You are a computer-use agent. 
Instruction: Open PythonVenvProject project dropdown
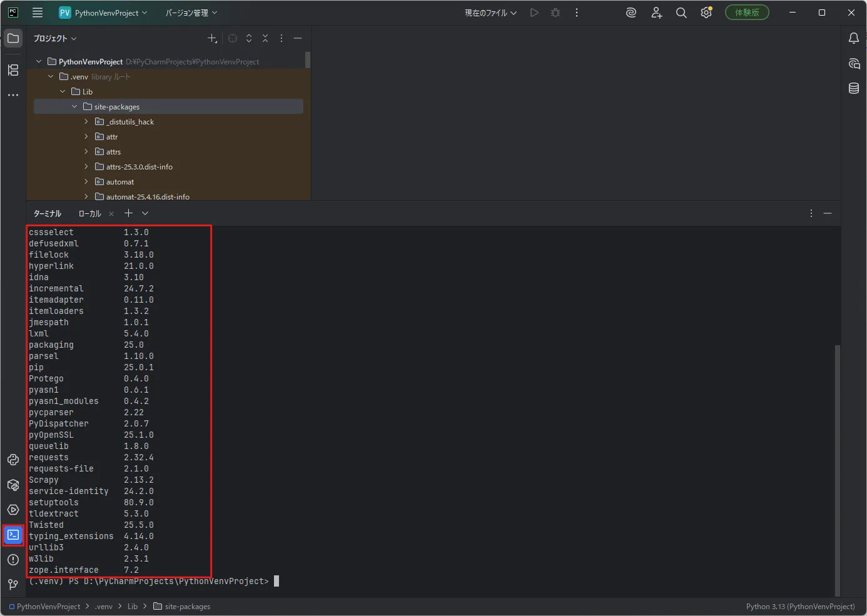(103, 13)
